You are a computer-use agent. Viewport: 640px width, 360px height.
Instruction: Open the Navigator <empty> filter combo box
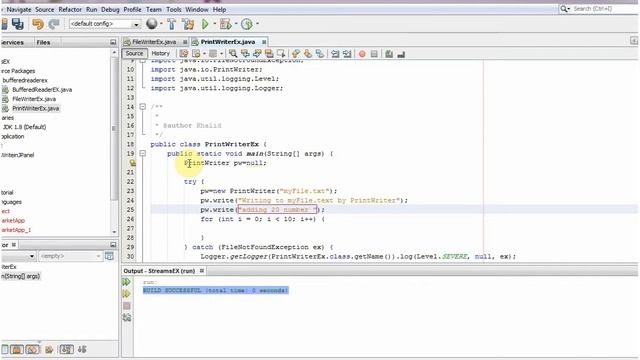pyautogui.click(x=70, y=256)
